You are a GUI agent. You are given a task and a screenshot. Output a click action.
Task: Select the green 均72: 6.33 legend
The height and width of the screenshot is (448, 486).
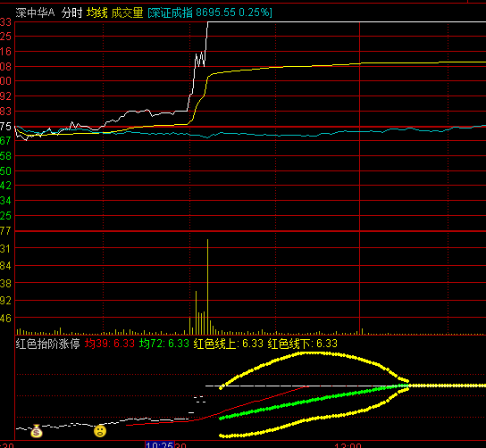pyautogui.click(x=164, y=344)
